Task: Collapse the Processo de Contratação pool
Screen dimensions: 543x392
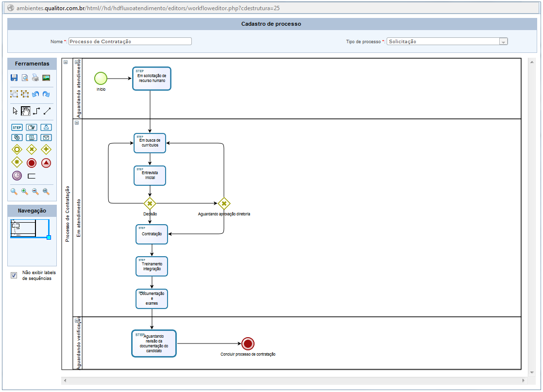Action: coord(66,62)
